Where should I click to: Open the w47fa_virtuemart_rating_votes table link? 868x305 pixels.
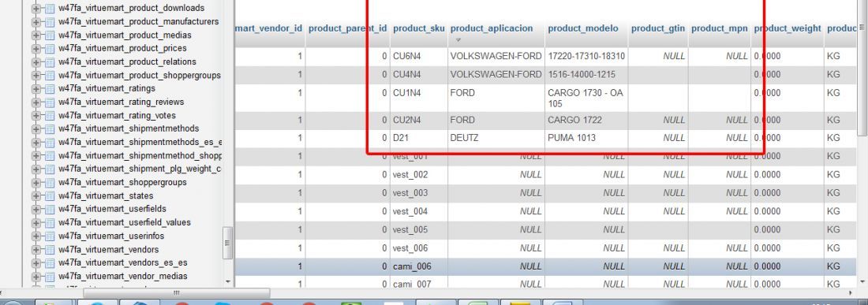[x=117, y=116]
